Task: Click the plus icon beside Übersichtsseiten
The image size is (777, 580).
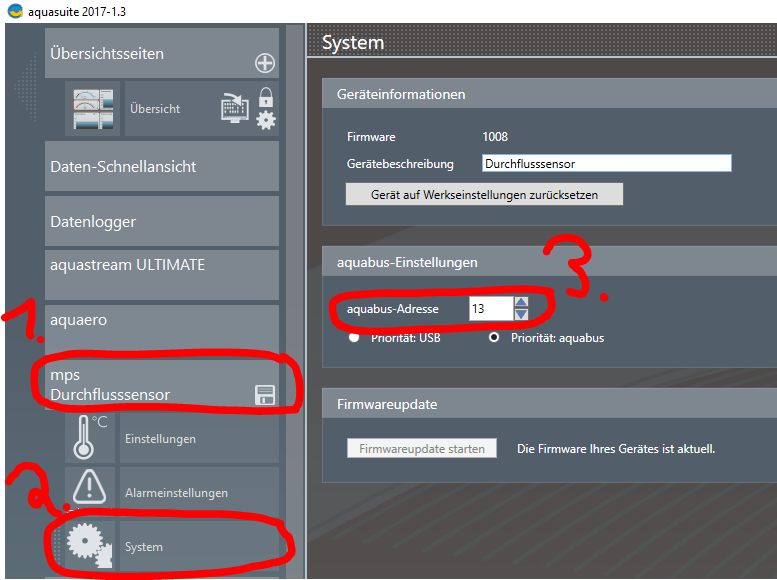Action: [x=265, y=63]
